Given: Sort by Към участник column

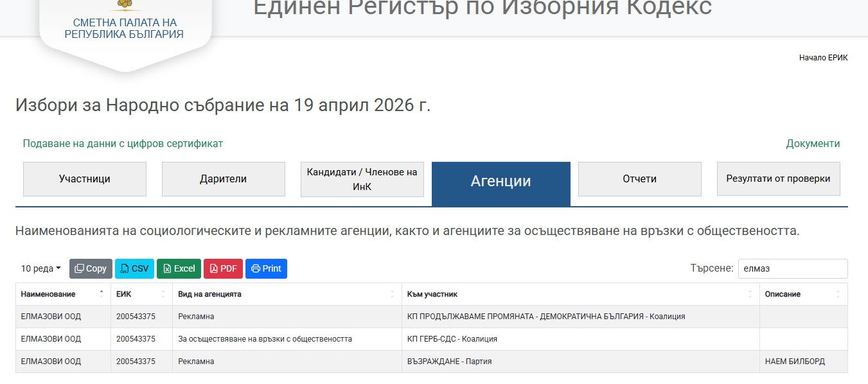Looking at the screenshot, I should tap(750, 294).
